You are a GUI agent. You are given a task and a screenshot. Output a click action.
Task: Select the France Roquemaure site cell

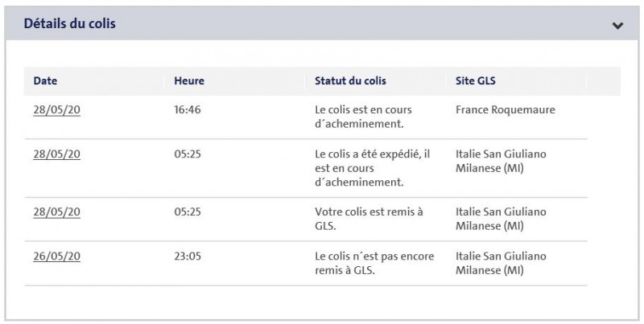[504, 109]
